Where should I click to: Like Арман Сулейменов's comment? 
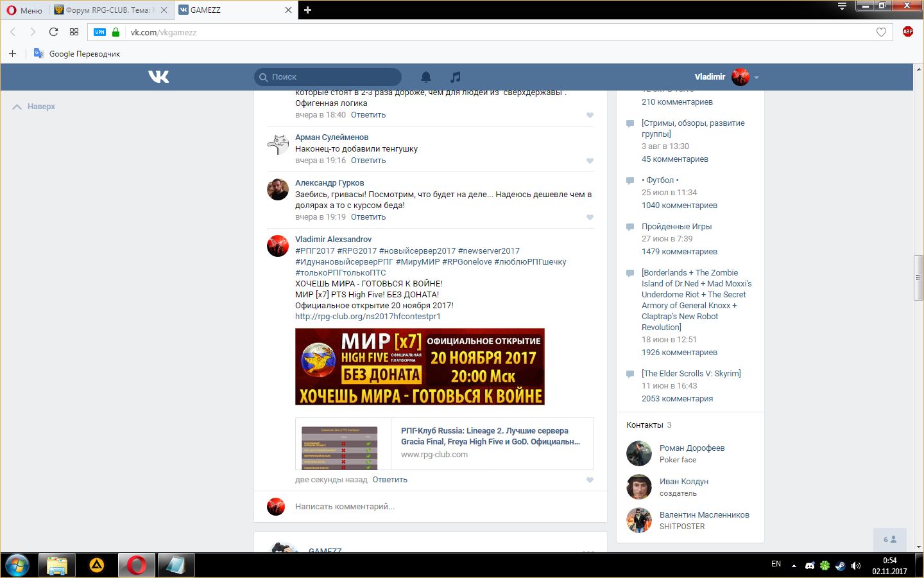[590, 161]
